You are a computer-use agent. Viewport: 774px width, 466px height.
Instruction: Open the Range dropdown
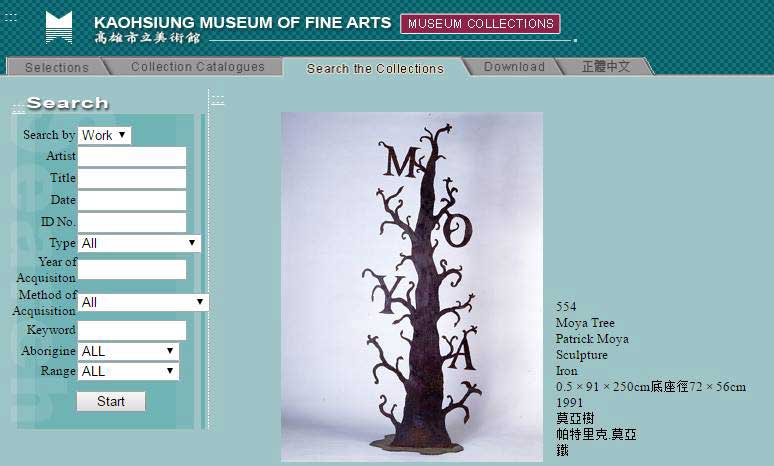pyautogui.click(x=128, y=371)
